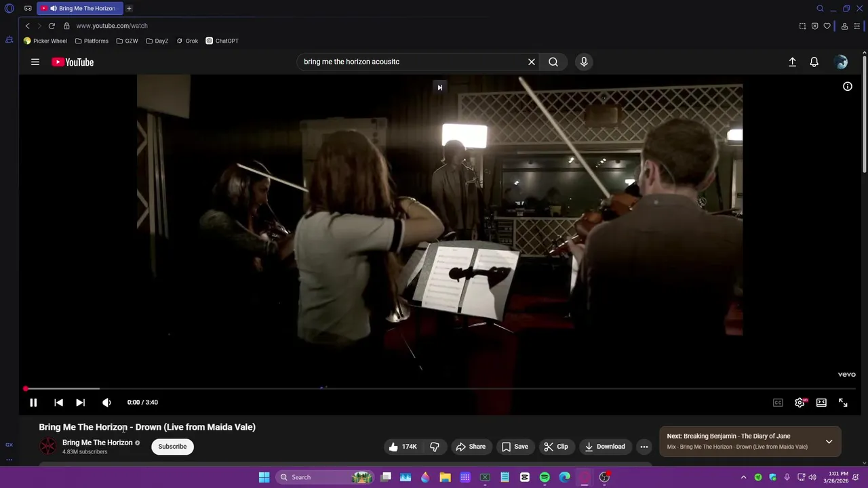Open Picker Wheel bookmark

pyautogui.click(x=45, y=41)
